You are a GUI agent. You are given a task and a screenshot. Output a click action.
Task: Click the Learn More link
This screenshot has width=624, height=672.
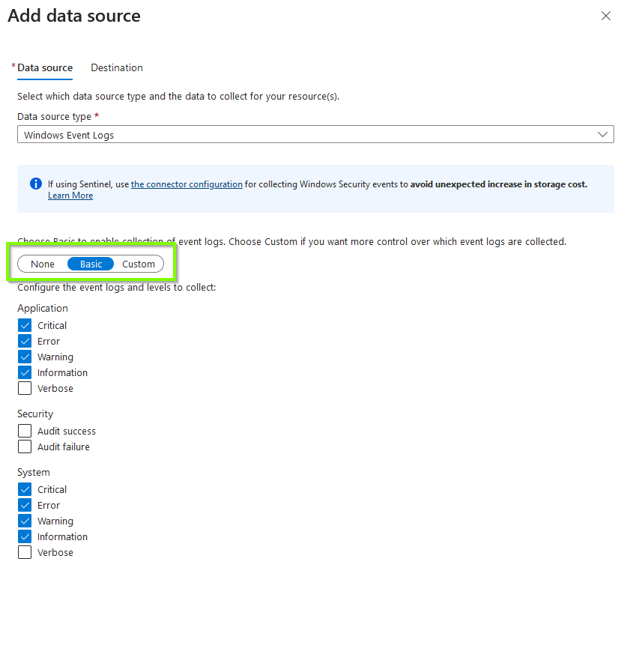70,195
